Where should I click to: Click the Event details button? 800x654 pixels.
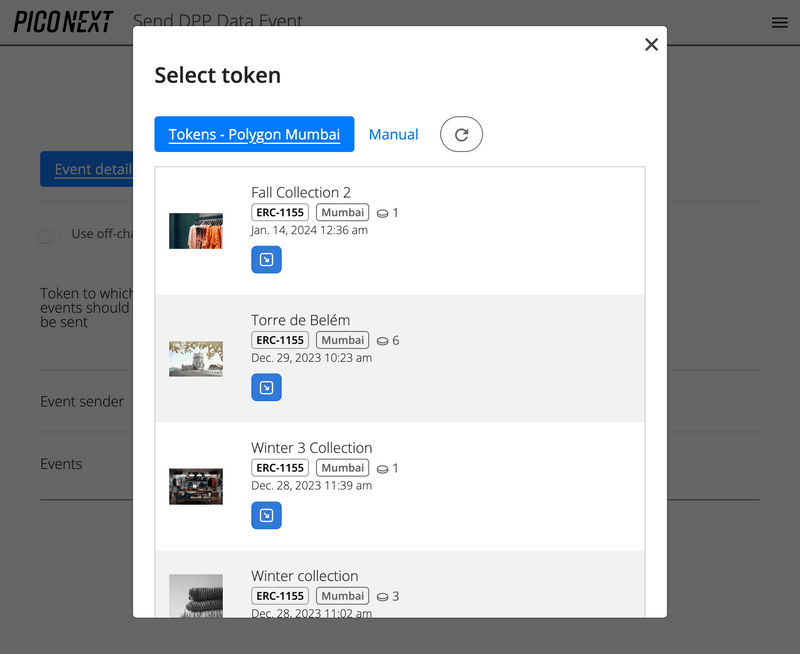pyautogui.click(x=88, y=169)
